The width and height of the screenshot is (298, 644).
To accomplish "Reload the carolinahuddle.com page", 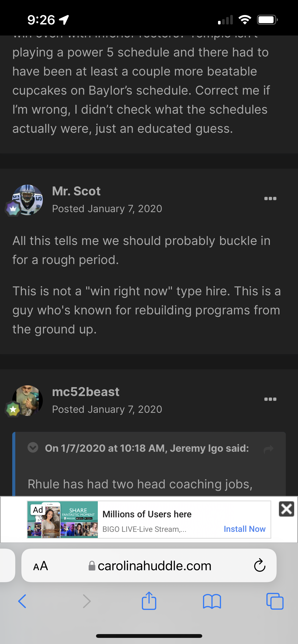I will pos(260,565).
